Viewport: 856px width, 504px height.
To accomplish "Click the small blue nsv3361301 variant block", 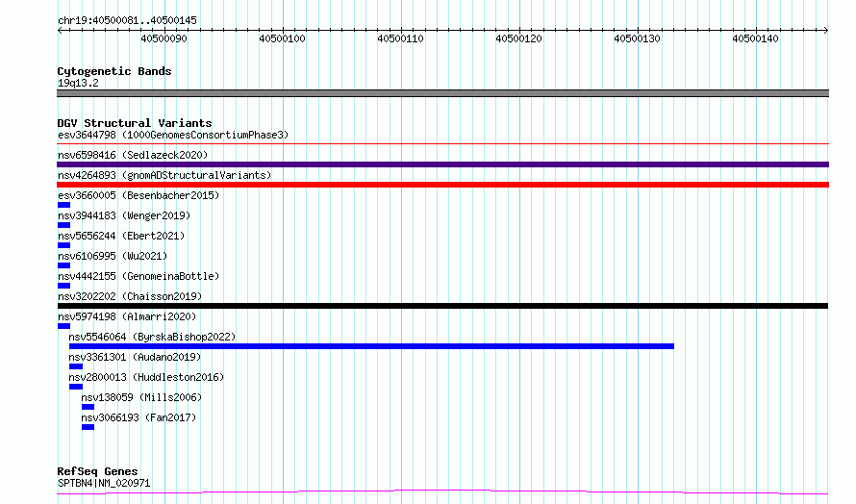I will 76,366.
